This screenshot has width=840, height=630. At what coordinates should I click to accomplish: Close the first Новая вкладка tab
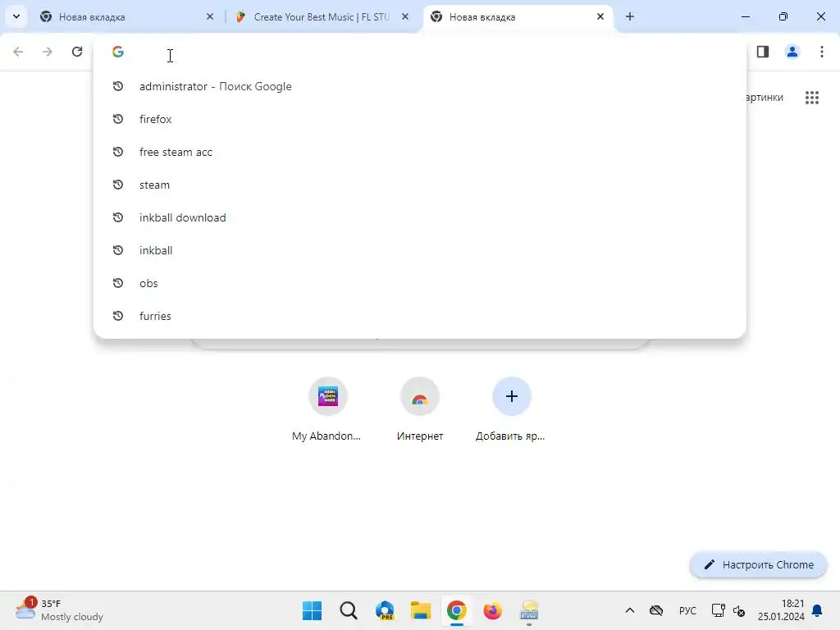click(210, 17)
